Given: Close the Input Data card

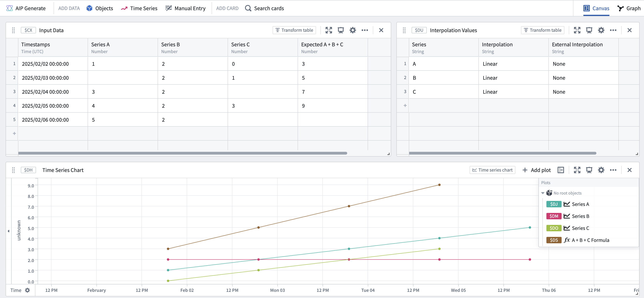Looking at the screenshot, I should point(381,30).
